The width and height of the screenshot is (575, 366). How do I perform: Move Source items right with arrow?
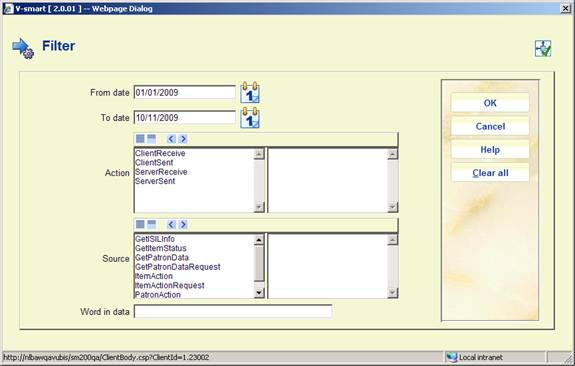click(183, 224)
